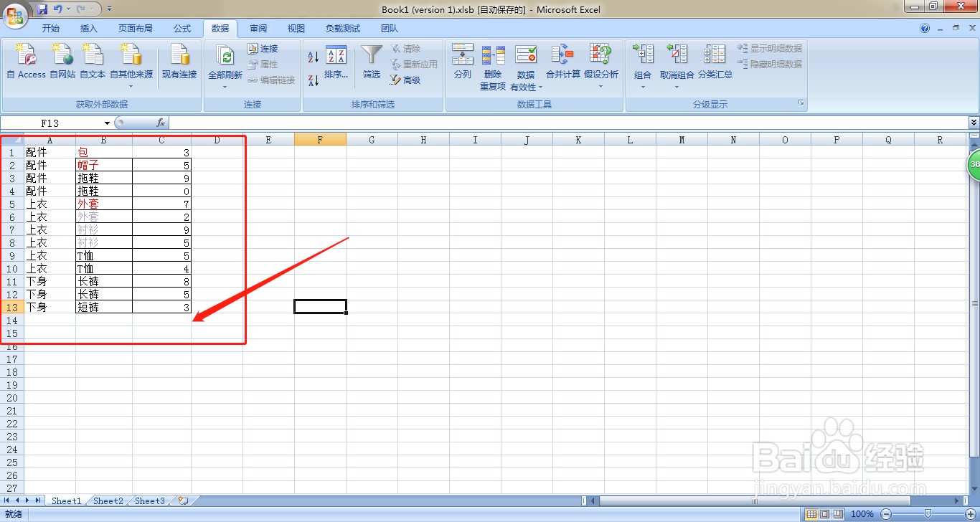Sort ascending A to Z
Image resolution: width=980 pixels, height=522 pixels.
click(x=313, y=57)
